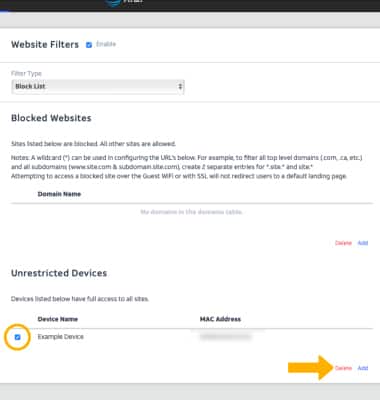
Task: Select the Example Device name text
Action: click(x=61, y=337)
